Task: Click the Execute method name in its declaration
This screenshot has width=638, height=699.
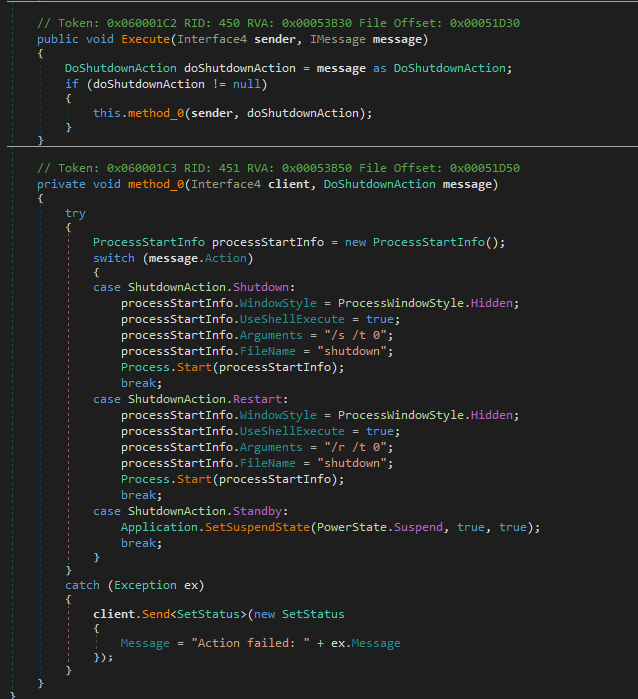Action: [145, 39]
